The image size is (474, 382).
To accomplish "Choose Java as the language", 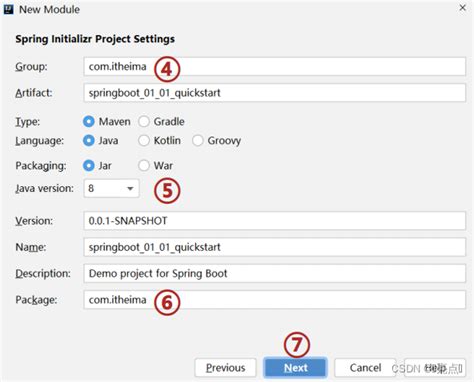I will click(89, 141).
